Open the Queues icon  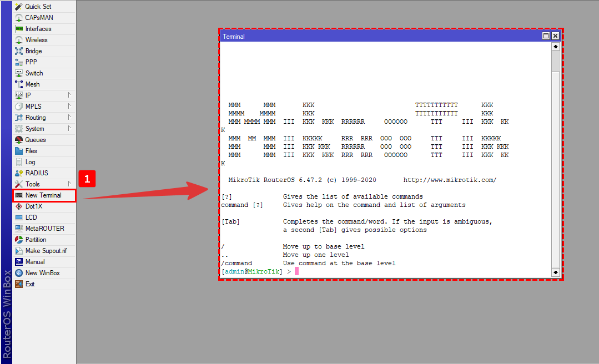(19, 140)
